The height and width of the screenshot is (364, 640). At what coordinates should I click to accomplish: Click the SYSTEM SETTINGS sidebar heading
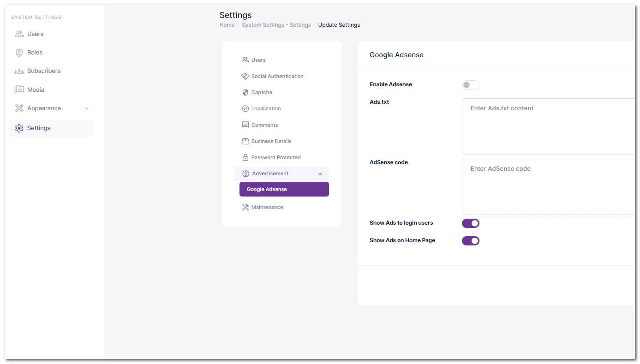(x=36, y=18)
